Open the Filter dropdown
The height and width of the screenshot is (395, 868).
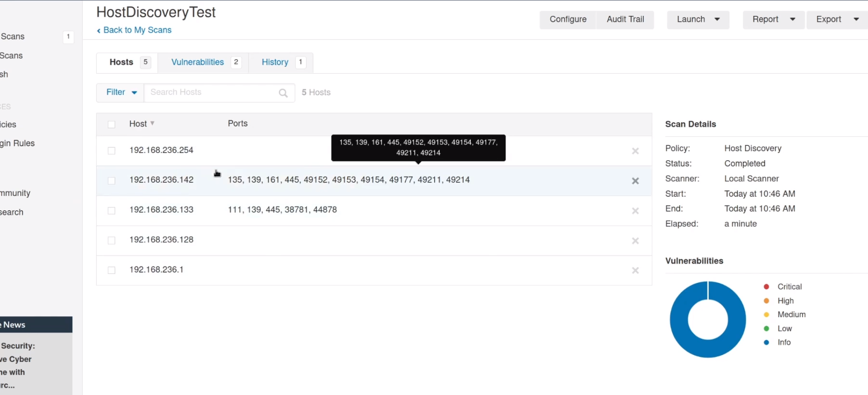click(120, 92)
